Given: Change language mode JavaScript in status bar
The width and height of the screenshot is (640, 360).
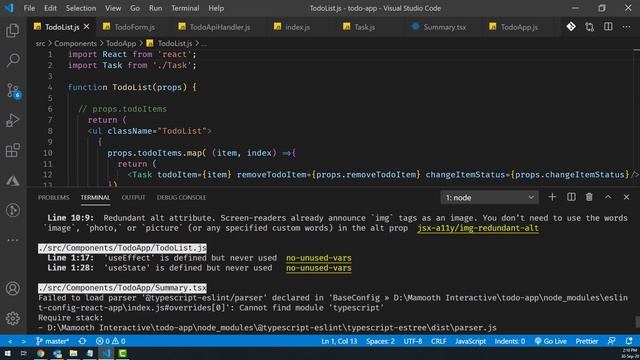Looking at the screenshot, I should tap(470, 341).
